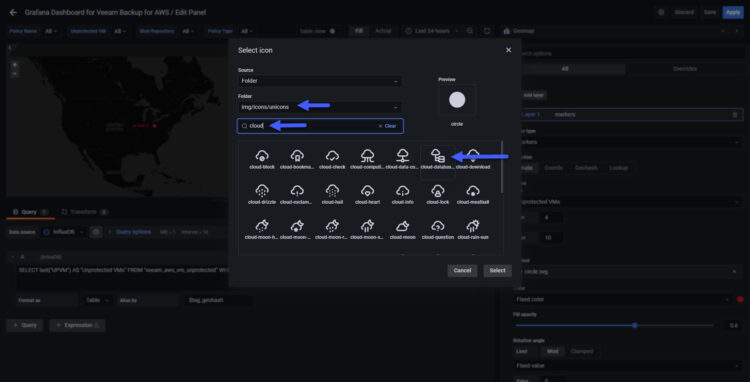This screenshot has height=382, width=750.
Task: Pick the cloud-hail icon
Action: pyautogui.click(x=332, y=195)
